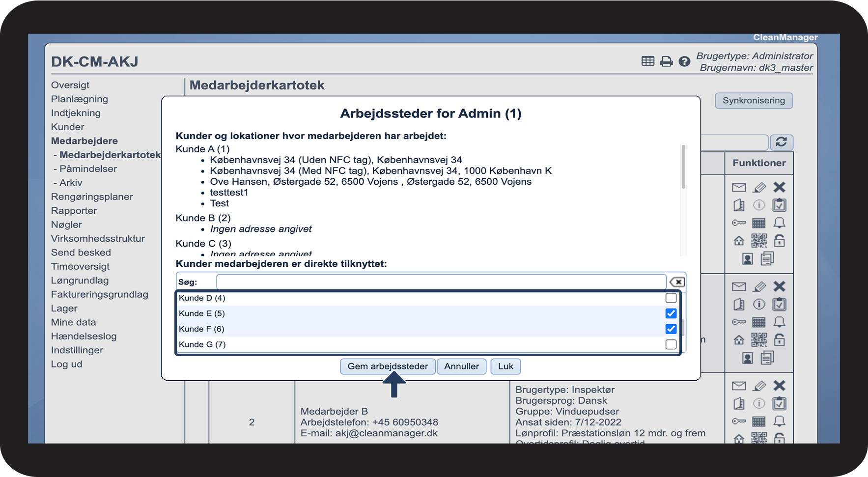Screen dimensions: 868x477
Task: Open Rengøringsplaner in the left menu
Action: 92,196
